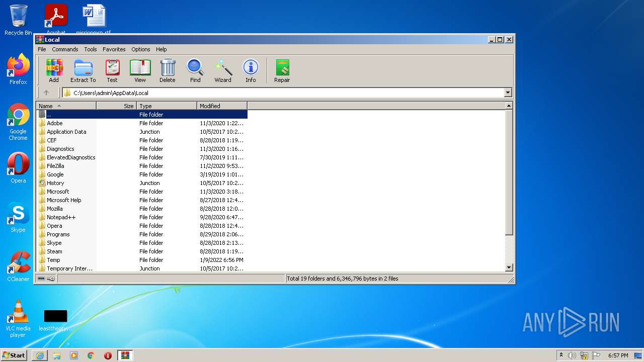Expand the address path dropdown
The height and width of the screenshot is (362, 644).
[508, 93]
